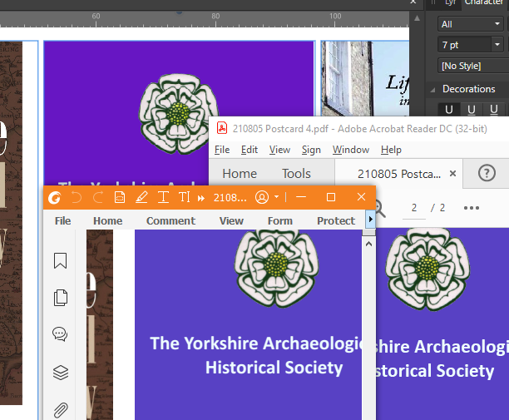This screenshot has height=420, width=509.
Task: Open the Pages panel in Foxit sidebar
Action: coord(61,298)
